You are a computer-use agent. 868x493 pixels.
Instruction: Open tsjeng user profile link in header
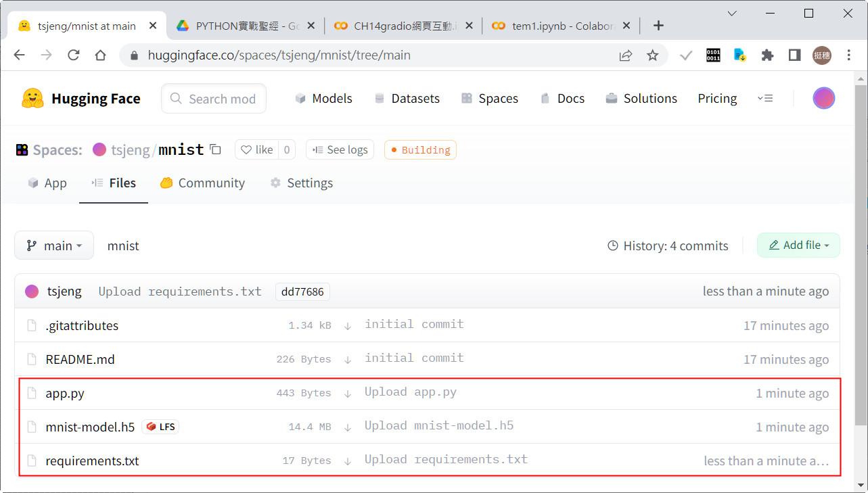(131, 149)
